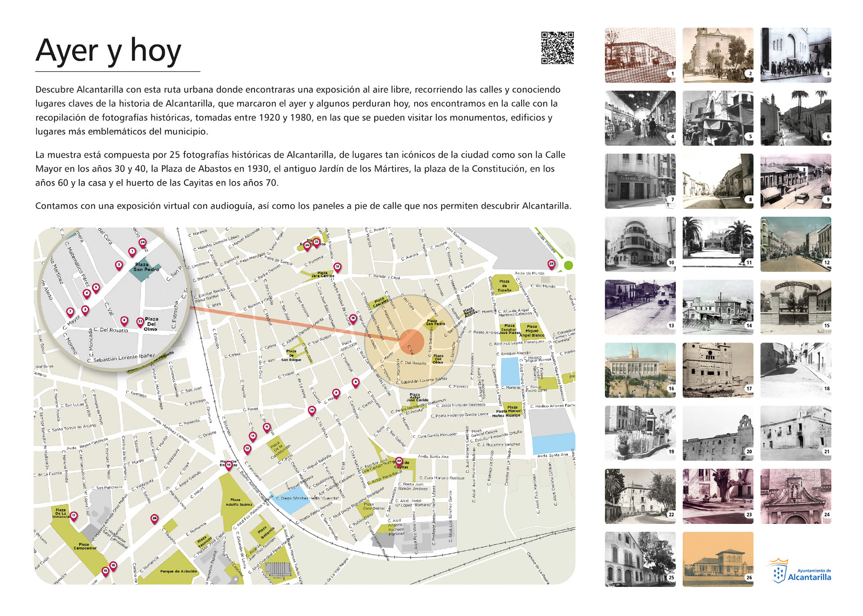Open historical photo thumbnail number 12
This screenshot has width=863, height=616.
[796, 244]
